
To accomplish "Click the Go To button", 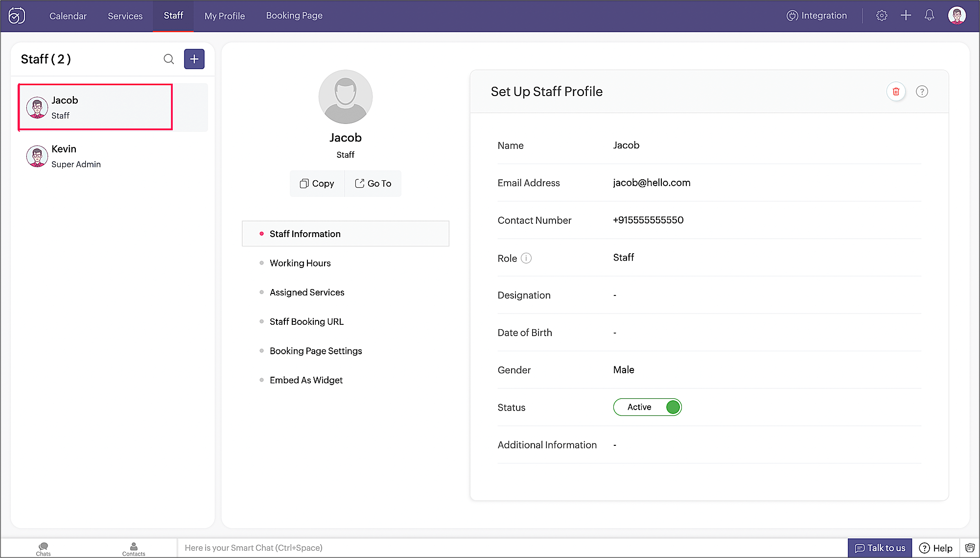I will click(x=373, y=184).
